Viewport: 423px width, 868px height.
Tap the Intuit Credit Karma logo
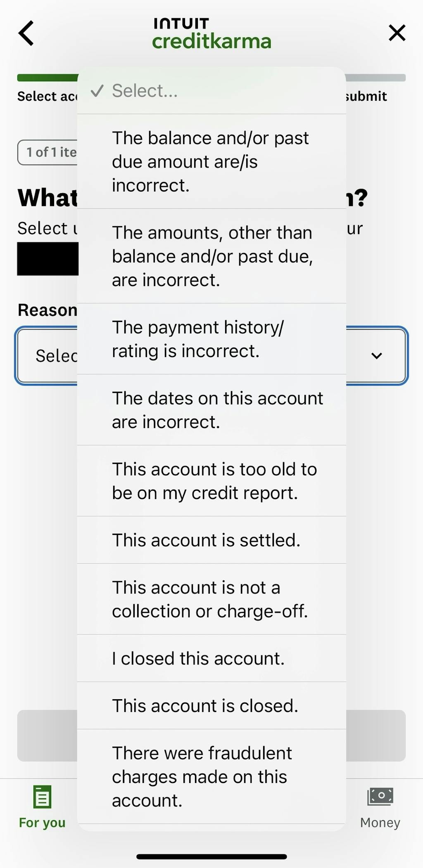point(211,34)
